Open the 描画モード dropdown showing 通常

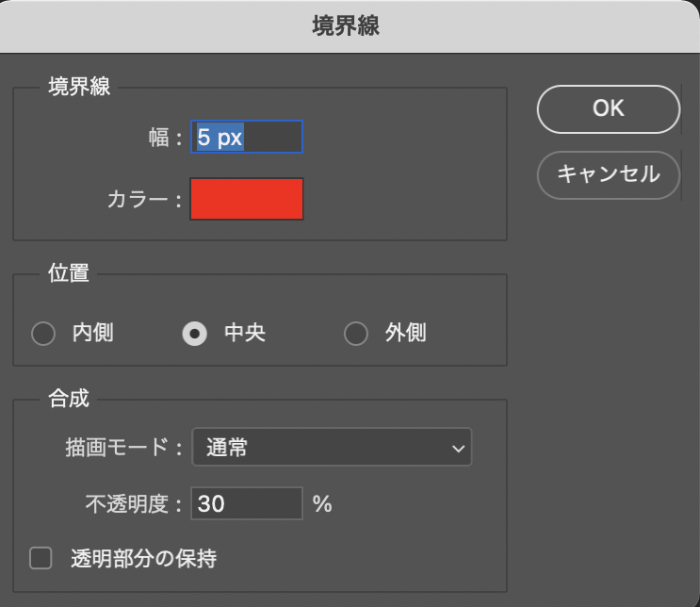coord(331,449)
